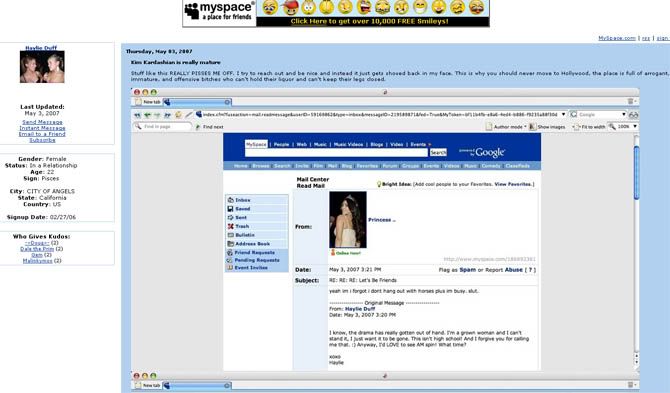Click the Subscribe link
This screenshot has width=670, height=393.
42,140
